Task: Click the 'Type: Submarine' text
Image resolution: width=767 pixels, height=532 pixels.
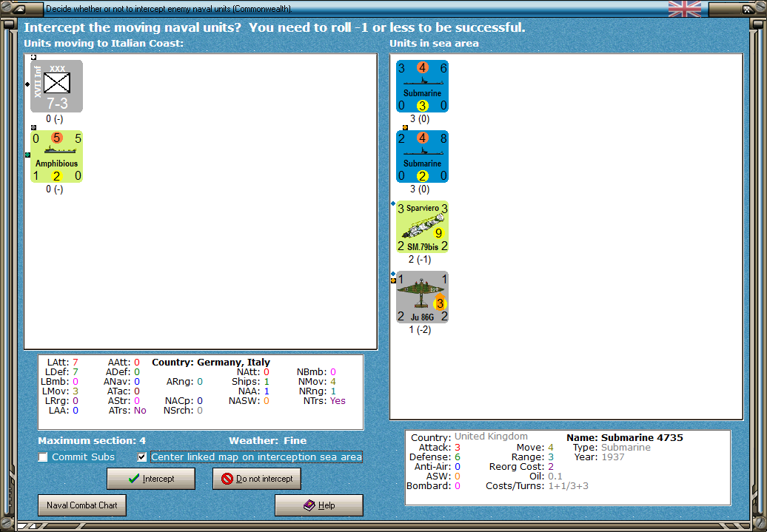Action: click(612, 448)
